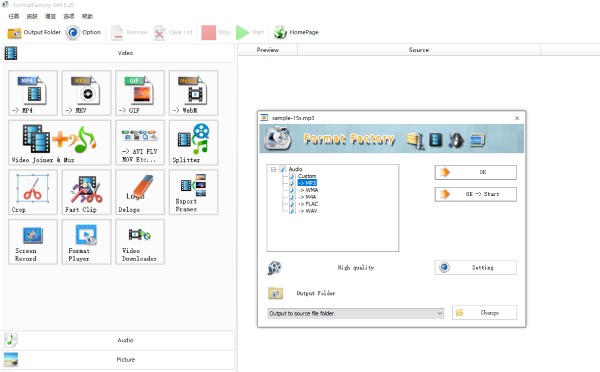Viewport: 600px width, 372px height.
Task: Open the HomePage globe link
Action: (x=296, y=33)
